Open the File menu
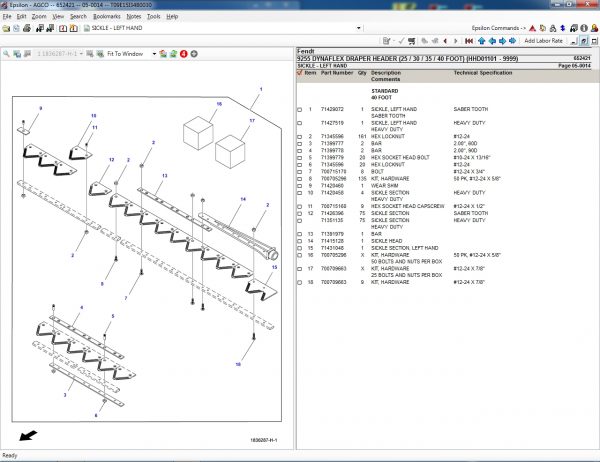Screen dimensions: 600x462 (x=7, y=16)
